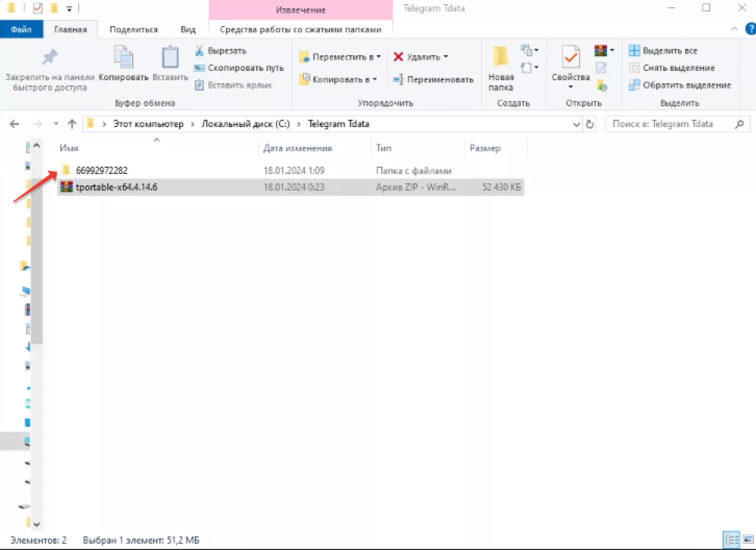This screenshot has width=756, height=550.
Task: Refresh the folder view
Action: point(590,124)
